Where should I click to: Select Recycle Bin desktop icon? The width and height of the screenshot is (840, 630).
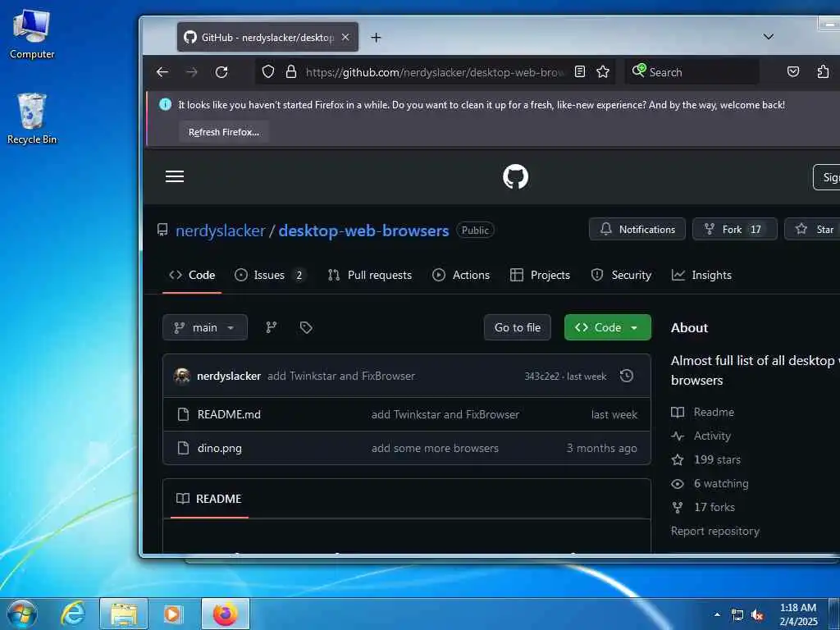click(32, 118)
